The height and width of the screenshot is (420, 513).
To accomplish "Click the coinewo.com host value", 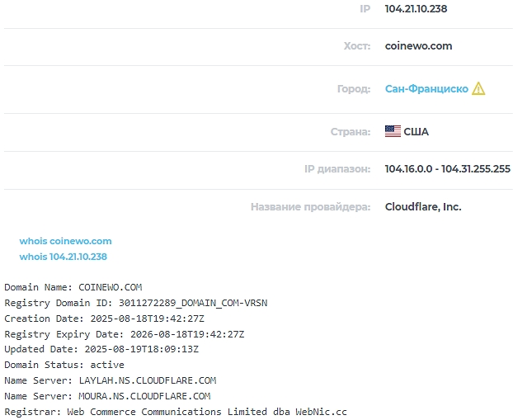I will [x=418, y=46].
